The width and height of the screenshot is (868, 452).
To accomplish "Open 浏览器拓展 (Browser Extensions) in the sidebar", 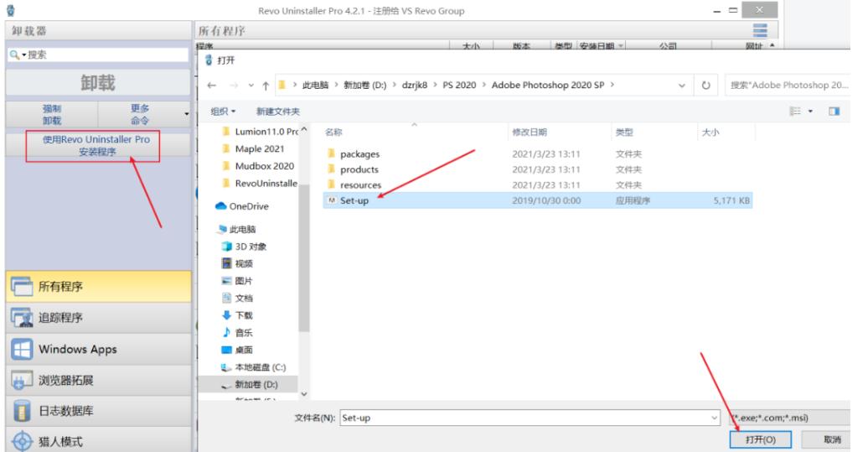I will 99,380.
